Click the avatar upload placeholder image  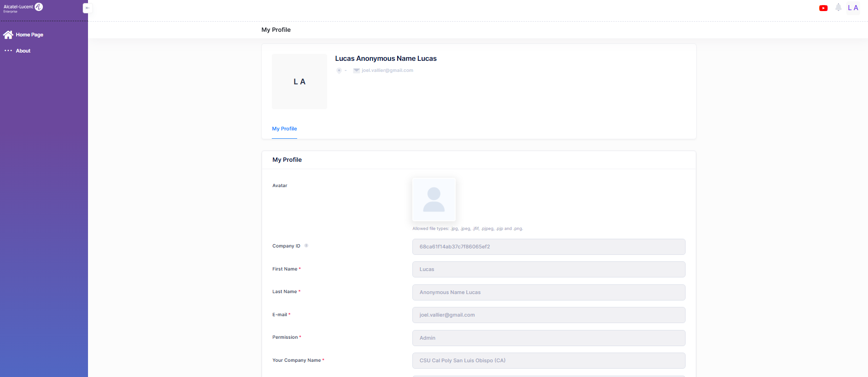click(434, 200)
